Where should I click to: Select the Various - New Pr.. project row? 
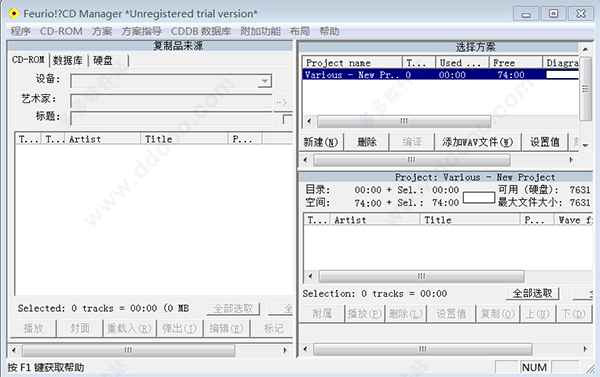[x=440, y=75]
